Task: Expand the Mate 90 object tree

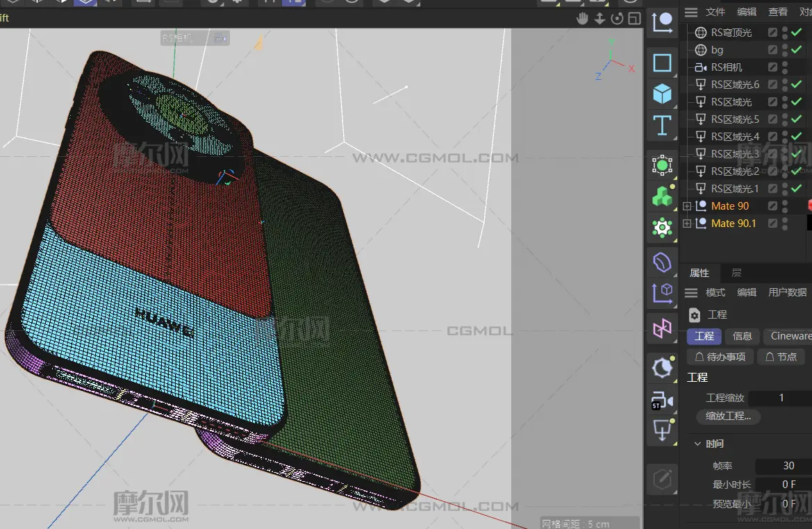Action: [687, 206]
